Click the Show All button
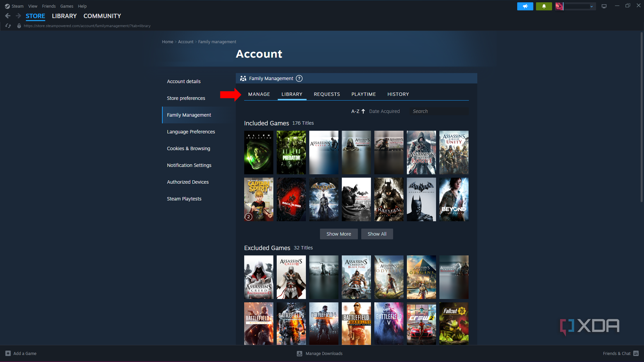Image resolution: width=644 pixels, height=362 pixels. [x=377, y=234]
